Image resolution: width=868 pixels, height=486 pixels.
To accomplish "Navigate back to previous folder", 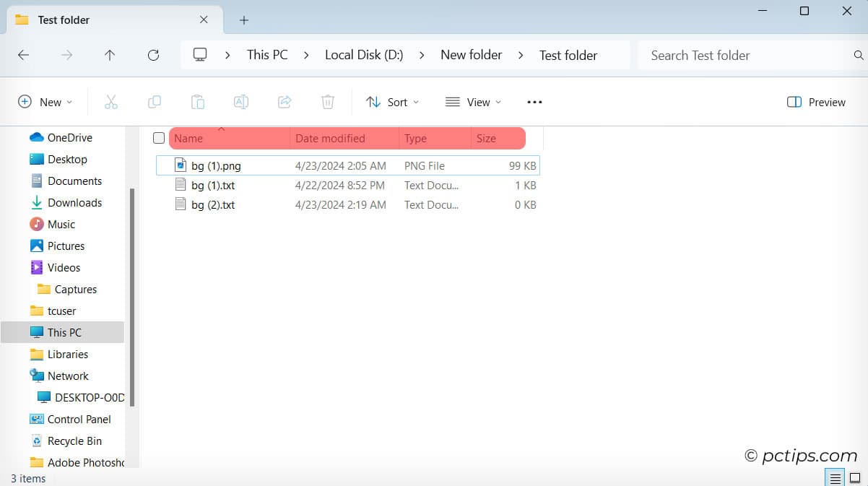I will click(x=24, y=55).
